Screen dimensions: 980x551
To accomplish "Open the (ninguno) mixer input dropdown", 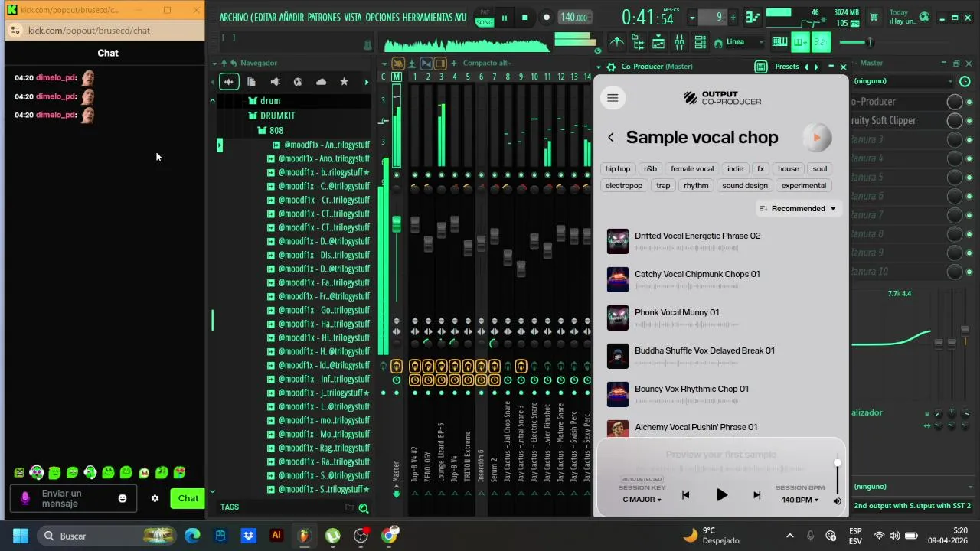I will click(903, 81).
